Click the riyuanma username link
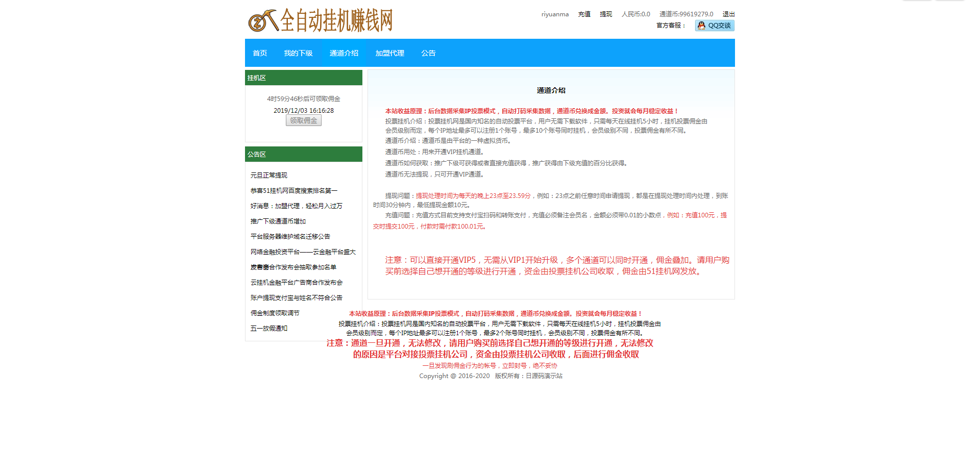The width and height of the screenshot is (980, 475). click(x=555, y=14)
